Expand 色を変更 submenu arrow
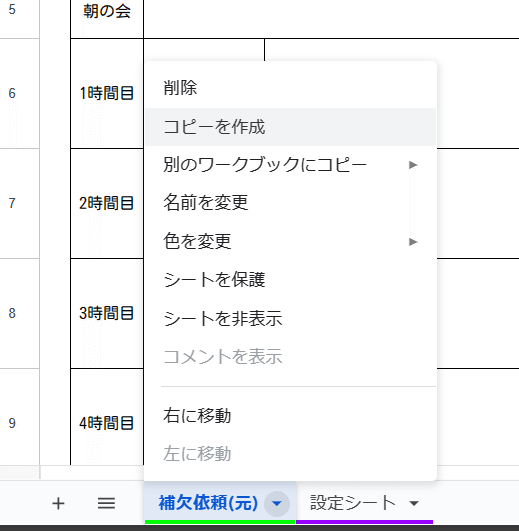The width and height of the screenshot is (519, 531). [413, 242]
